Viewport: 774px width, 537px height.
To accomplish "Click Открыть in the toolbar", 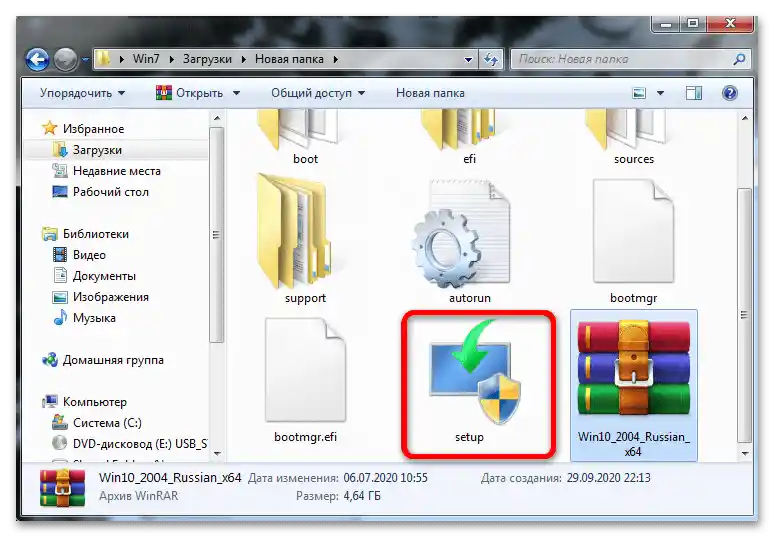I will click(189, 93).
